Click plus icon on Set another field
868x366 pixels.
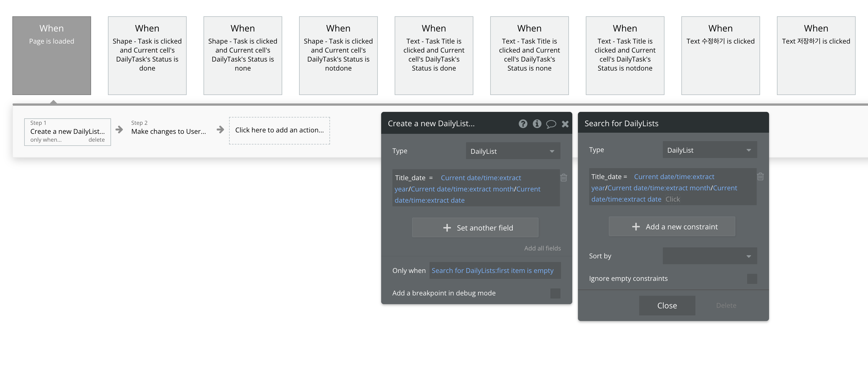[447, 228]
